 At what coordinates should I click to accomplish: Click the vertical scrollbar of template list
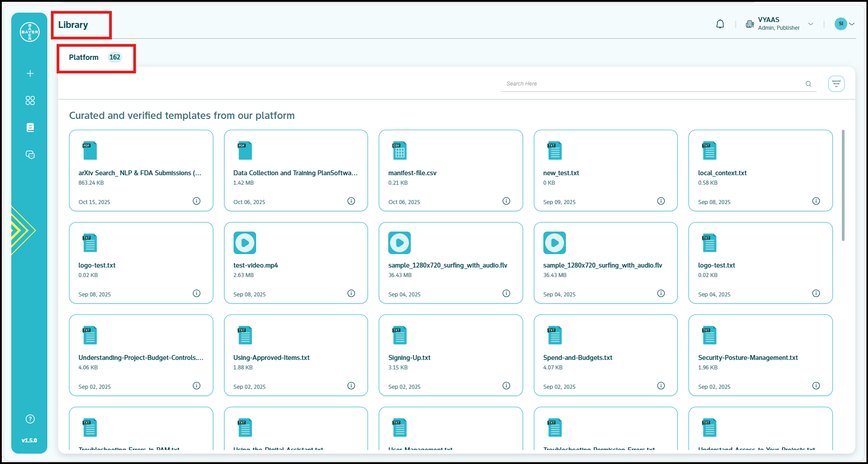pos(843,185)
